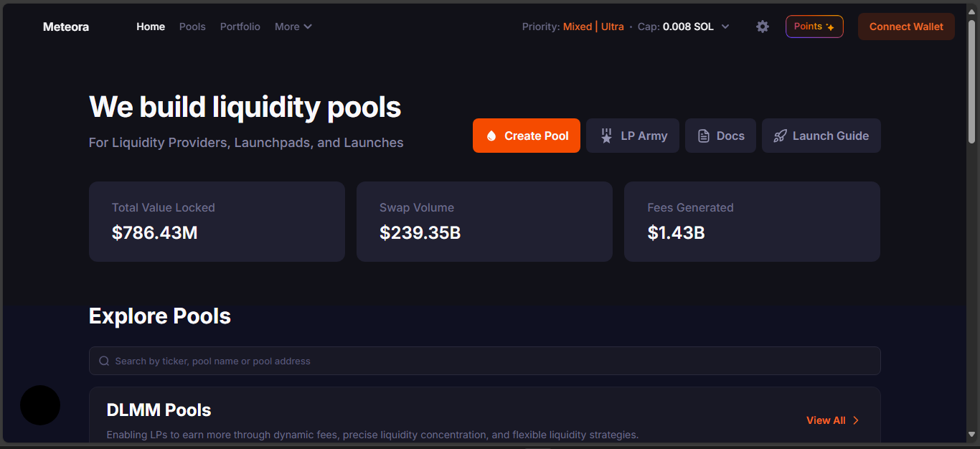Expand the Priority fee cap dropdown chevron

(725, 27)
